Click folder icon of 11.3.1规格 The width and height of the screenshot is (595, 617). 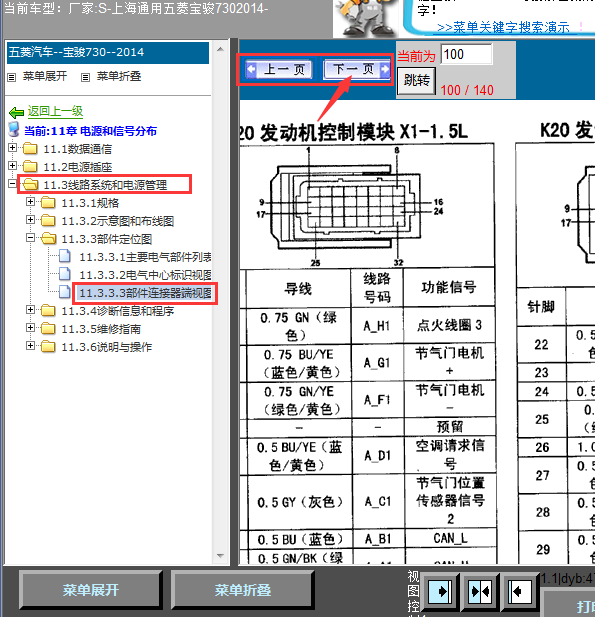[x=48, y=203]
